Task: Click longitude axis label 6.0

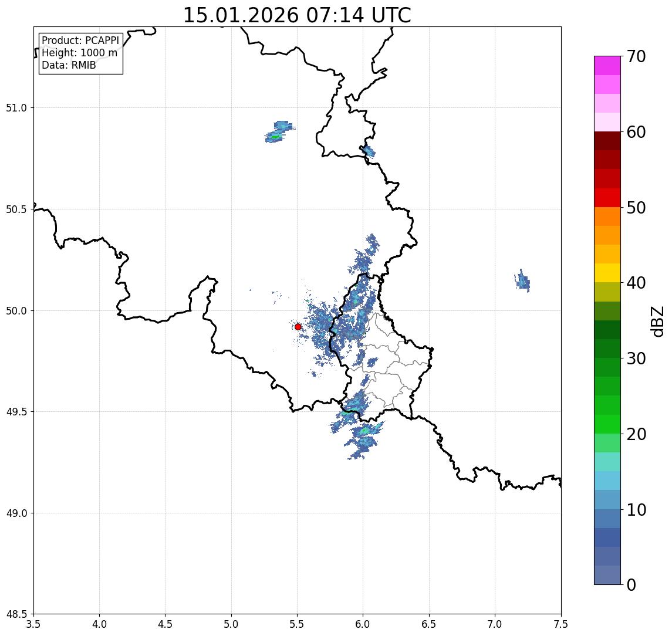Action: click(x=363, y=624)
